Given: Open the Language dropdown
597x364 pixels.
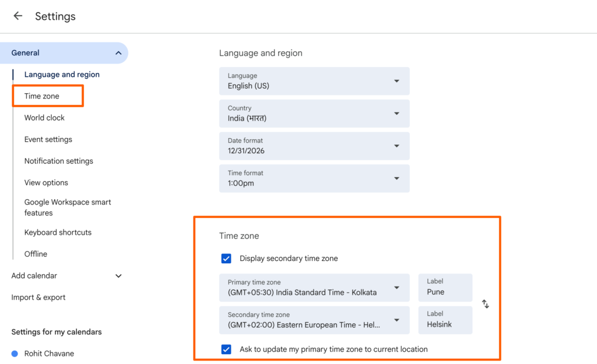Looking at the screenshot, I should [x=314, y=81].
